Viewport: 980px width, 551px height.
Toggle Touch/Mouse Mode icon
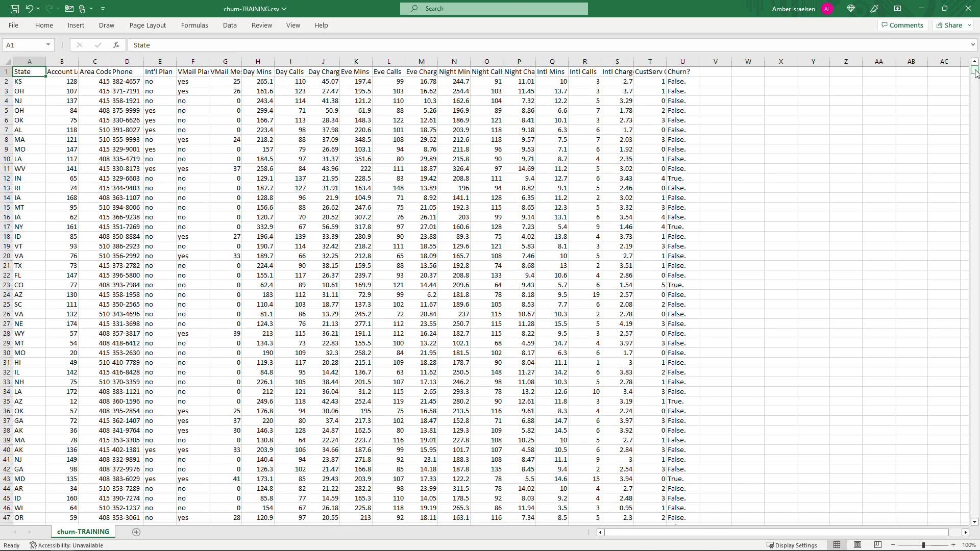coord(82,9)
